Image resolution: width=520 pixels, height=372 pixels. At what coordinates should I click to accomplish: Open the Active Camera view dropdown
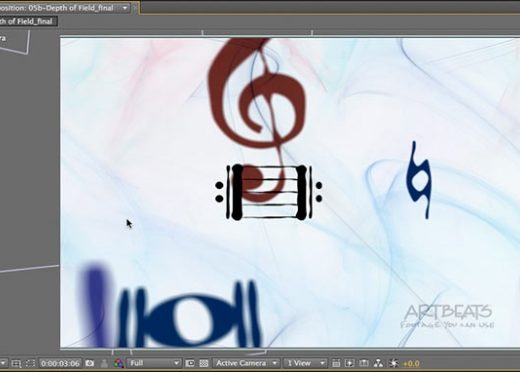pos(246,363)
